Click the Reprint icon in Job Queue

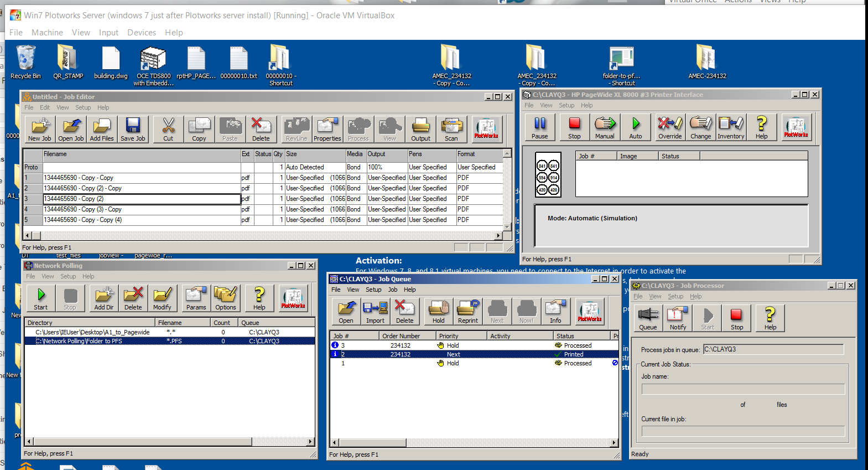point(467,312)
